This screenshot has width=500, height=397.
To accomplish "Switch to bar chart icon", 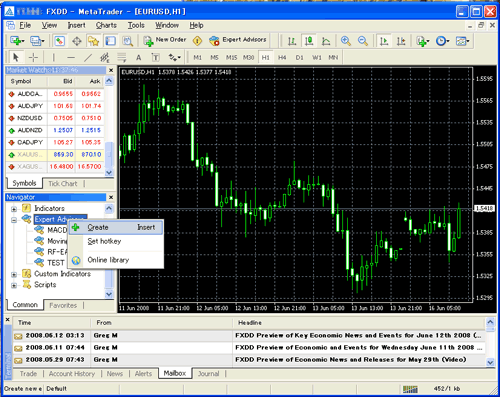I will click(292, 41).
